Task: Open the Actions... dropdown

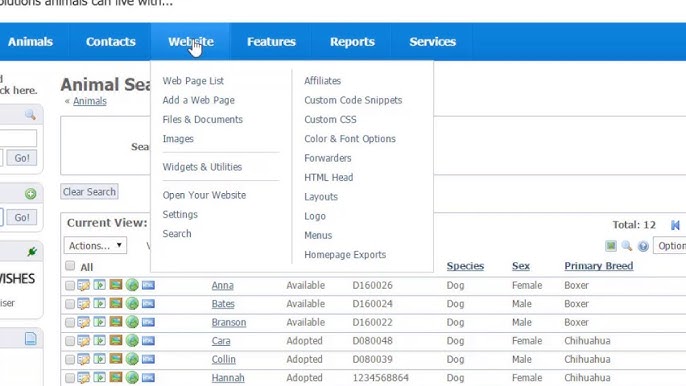Action: [95, 246]
